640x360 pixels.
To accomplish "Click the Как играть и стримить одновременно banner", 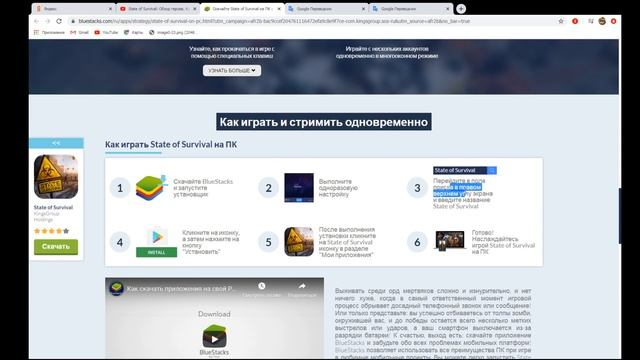I will [324, 122].
